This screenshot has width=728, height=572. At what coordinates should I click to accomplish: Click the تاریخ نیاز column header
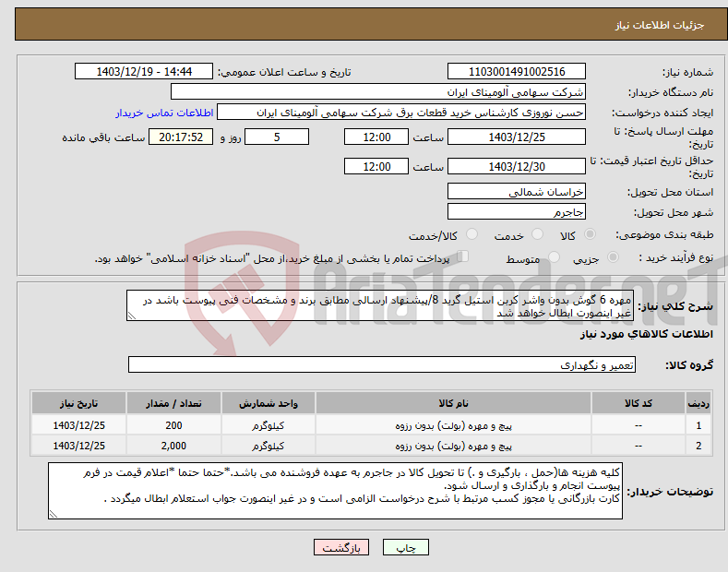pos(78,403)
